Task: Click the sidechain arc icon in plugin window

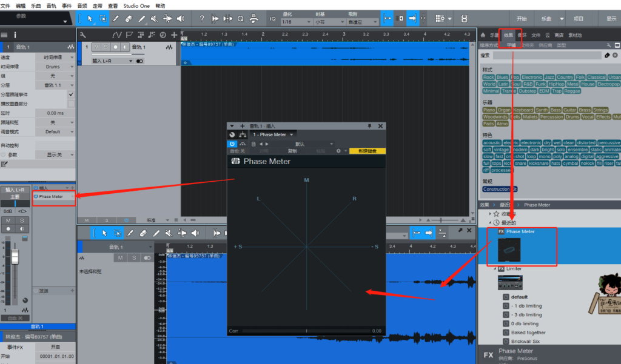Action: tap(243, 144)
